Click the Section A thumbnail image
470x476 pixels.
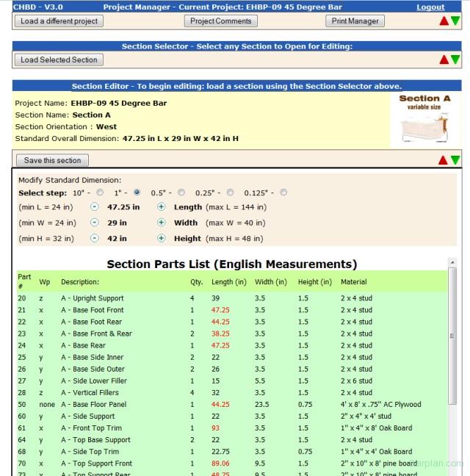point(424,119)
